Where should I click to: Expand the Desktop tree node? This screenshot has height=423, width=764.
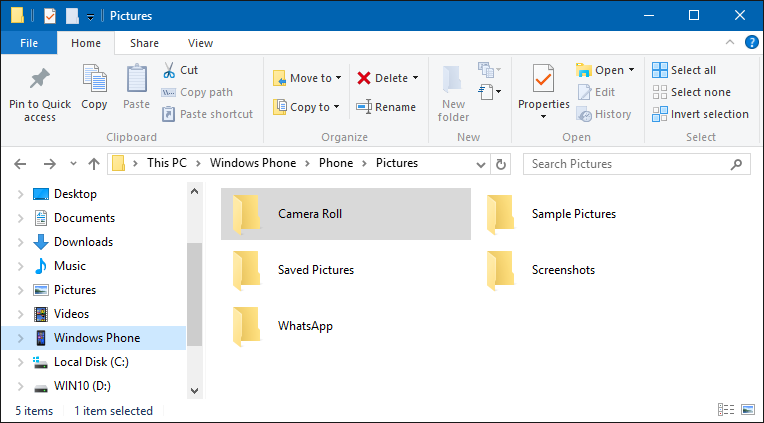20,194
